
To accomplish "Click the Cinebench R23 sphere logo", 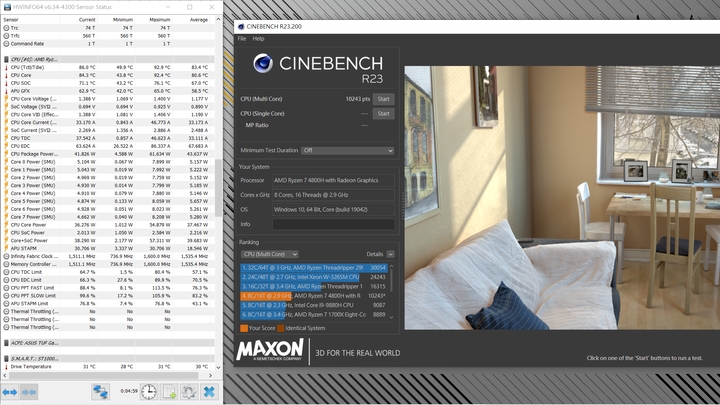I will (x=263, y=63).
